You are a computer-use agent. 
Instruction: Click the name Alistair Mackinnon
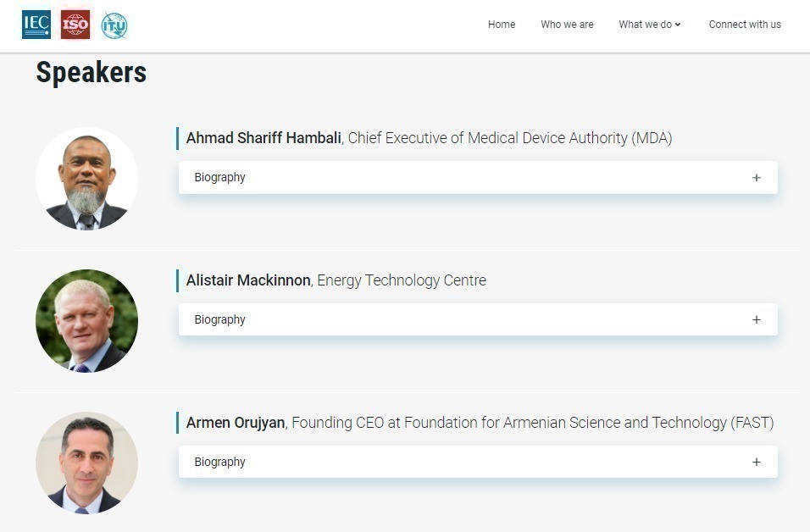click(x=248, y=280)
